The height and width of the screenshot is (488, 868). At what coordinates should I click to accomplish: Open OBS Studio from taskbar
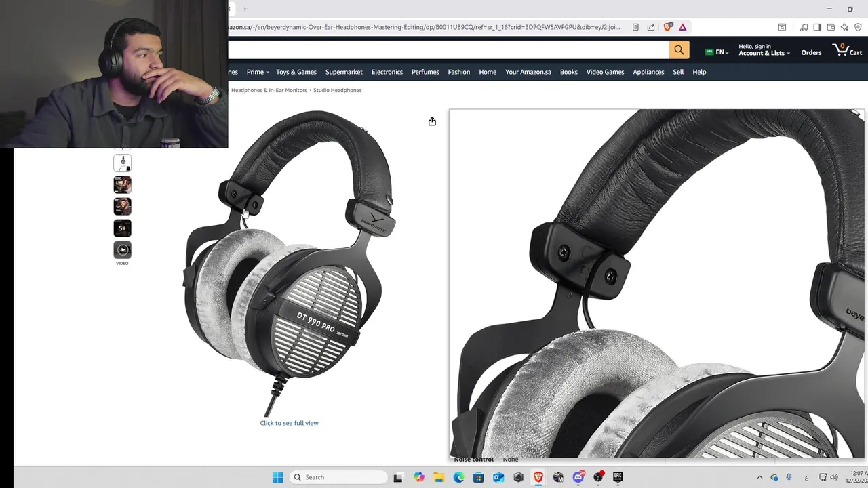(598, 477)
